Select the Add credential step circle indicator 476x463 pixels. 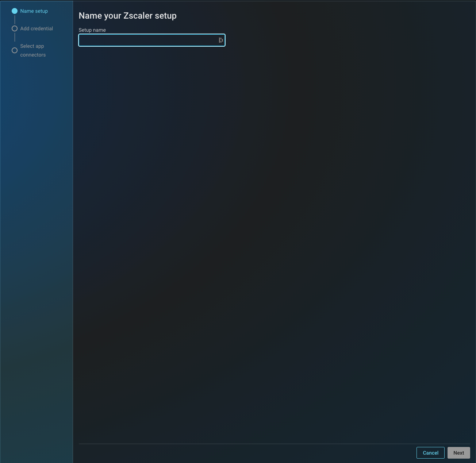(15, 28)
